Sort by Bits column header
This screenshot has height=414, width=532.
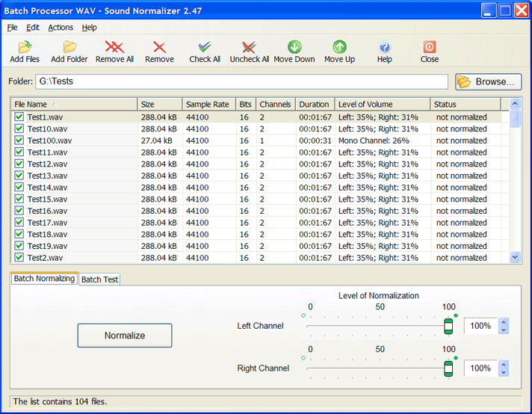[x=246, y=104]
